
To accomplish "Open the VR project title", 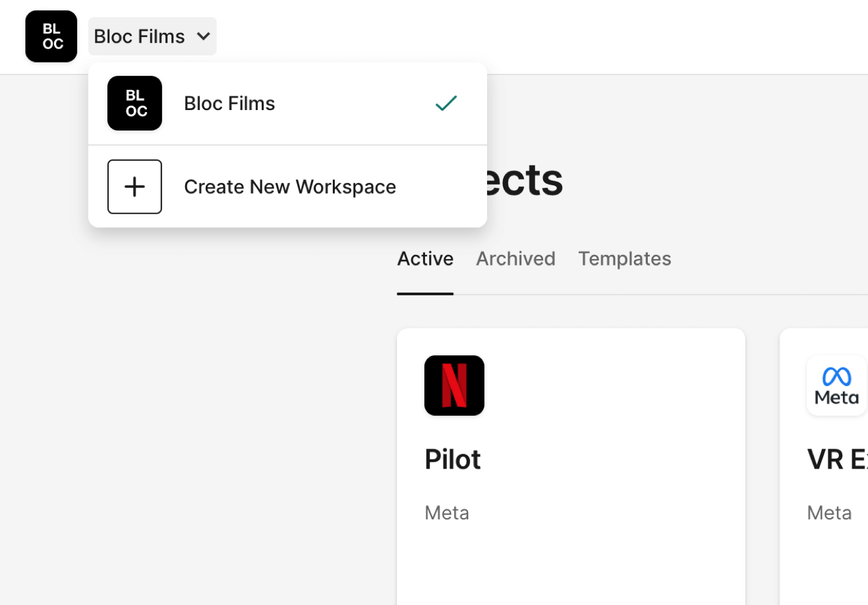I will point(836,459).
